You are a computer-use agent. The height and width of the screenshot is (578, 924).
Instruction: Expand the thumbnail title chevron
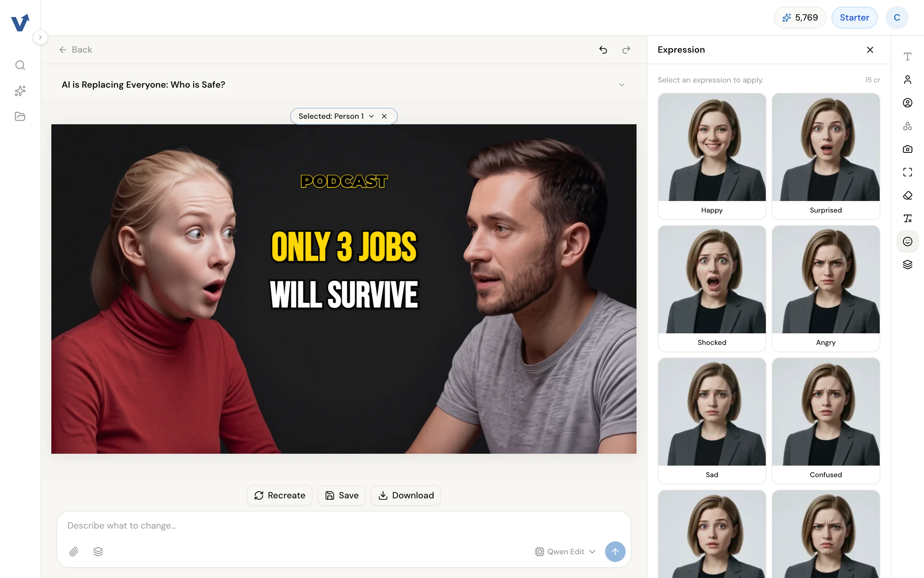pos(621,85)
